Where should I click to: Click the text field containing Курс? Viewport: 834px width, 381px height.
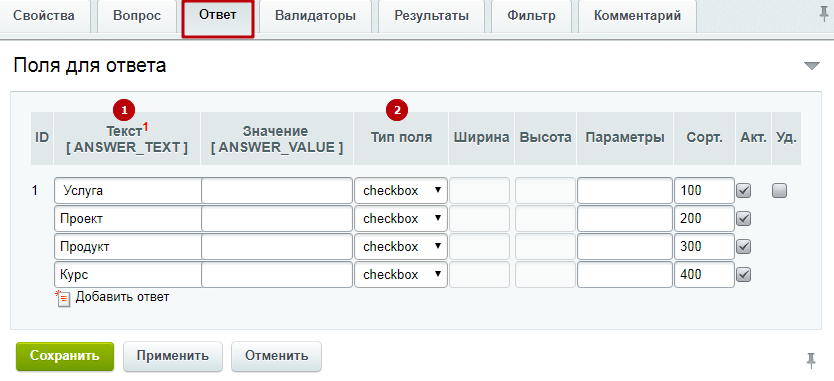click(x=128, y=275)
